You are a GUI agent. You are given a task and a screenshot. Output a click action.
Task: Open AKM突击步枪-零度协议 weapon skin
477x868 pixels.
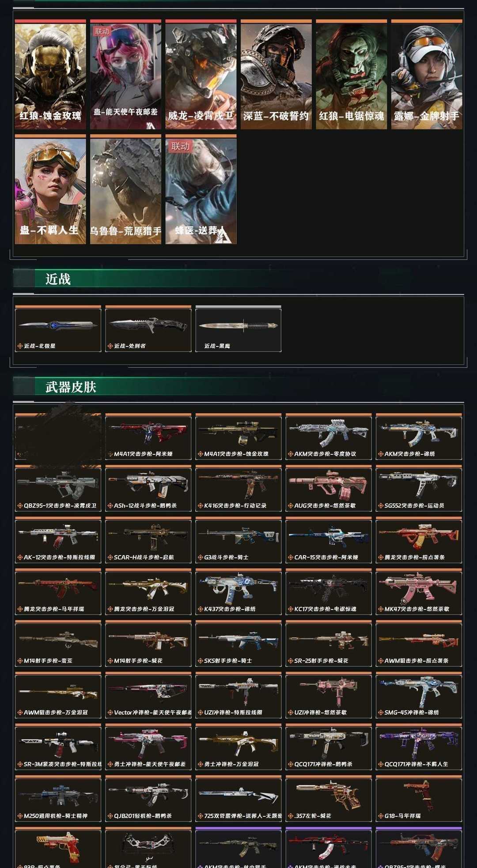(329, 437)
